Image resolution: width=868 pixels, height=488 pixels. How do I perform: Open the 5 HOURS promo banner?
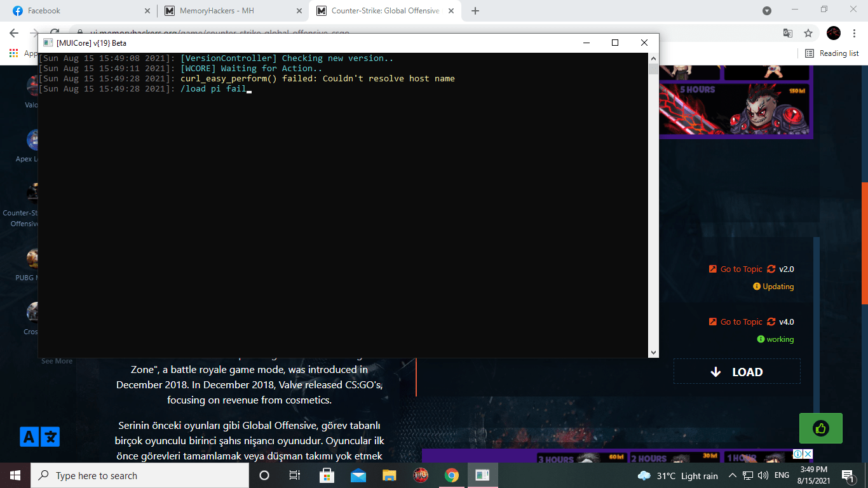[x=735, y=109]
